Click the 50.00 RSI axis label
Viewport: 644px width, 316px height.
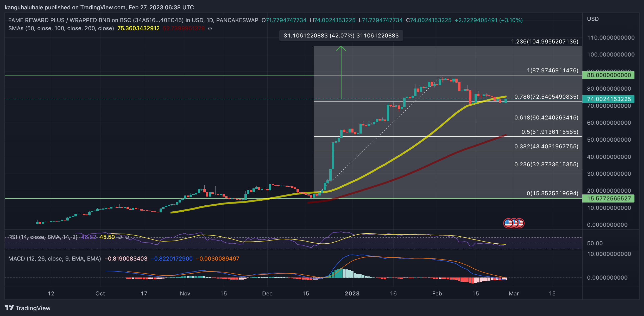click(595, 243)
